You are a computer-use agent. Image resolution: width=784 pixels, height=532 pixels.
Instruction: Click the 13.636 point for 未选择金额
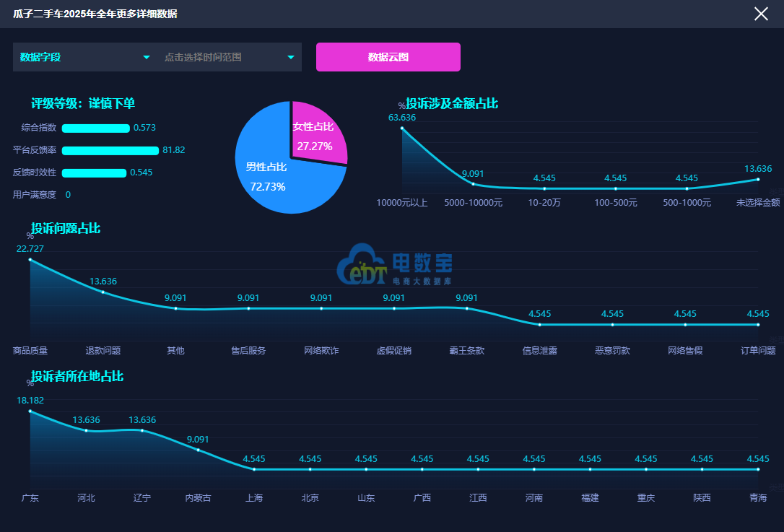coord(758,179)
